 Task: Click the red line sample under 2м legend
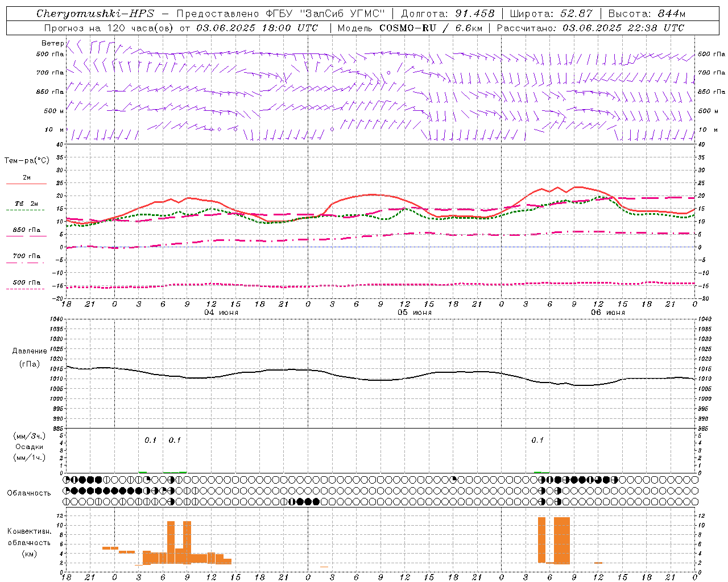(26, 184)
